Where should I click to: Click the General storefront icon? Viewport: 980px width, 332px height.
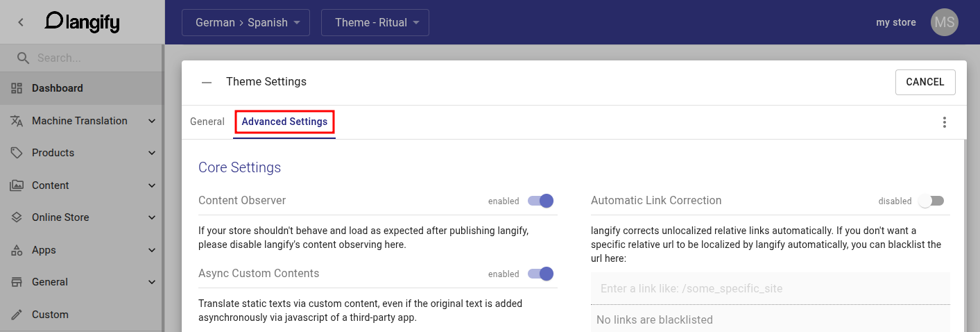[x=17, y=282]
